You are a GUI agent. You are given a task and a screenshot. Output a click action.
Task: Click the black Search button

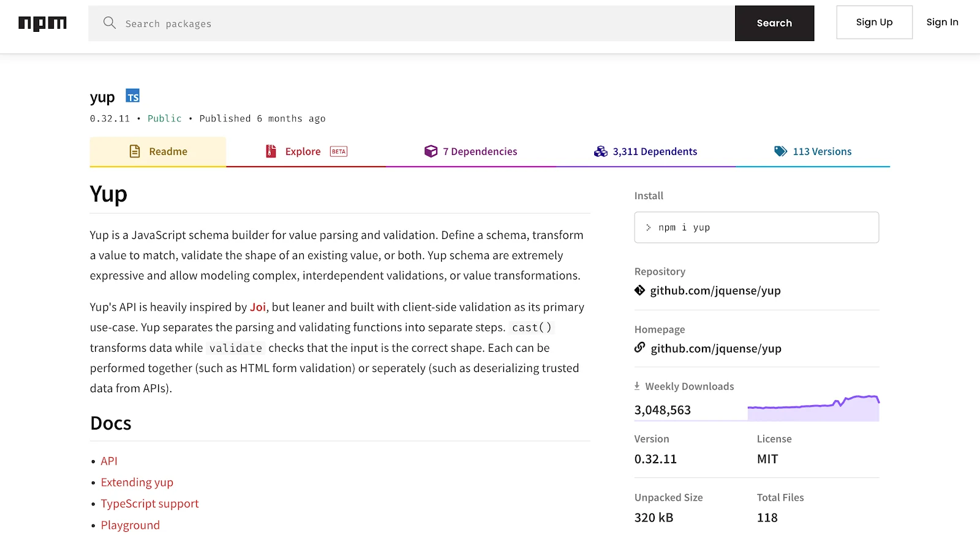click(774, 23)
